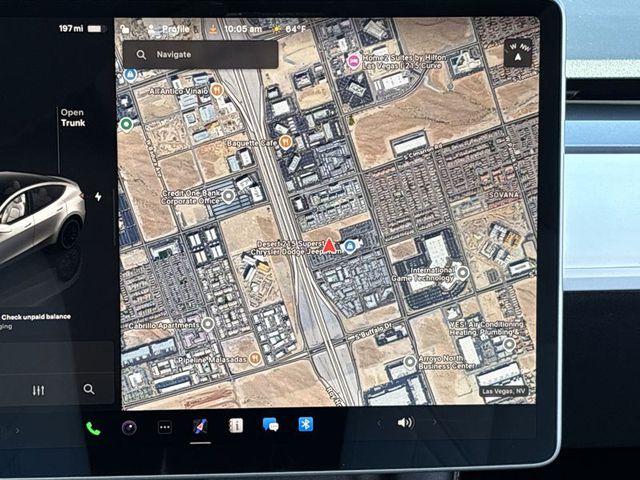Open the owner's manual info icon
This screenshot has height=480, width=640.
(236, 425)
